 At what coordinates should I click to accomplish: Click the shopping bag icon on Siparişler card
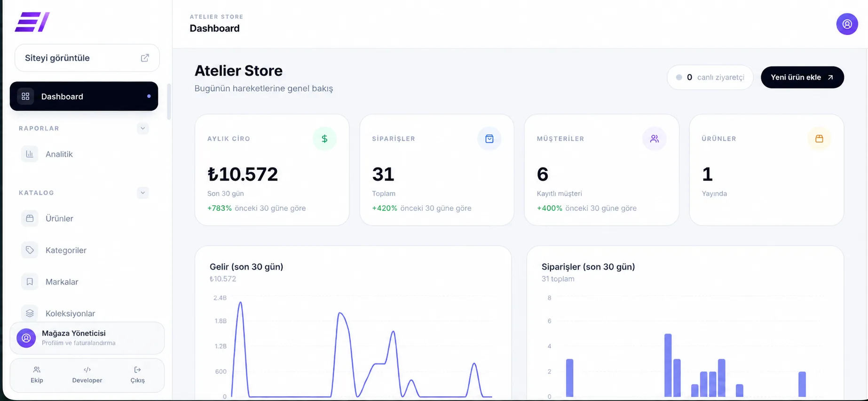(x=489, y=139)
